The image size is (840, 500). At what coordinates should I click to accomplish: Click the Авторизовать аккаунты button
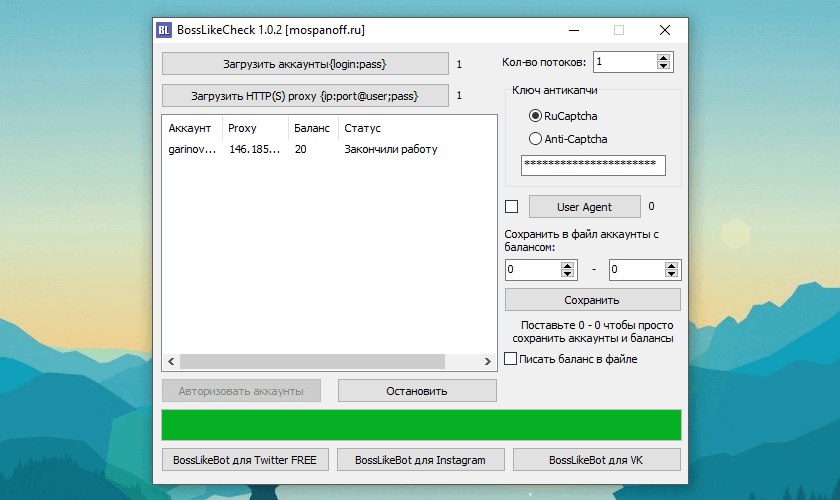click(241, 391)
